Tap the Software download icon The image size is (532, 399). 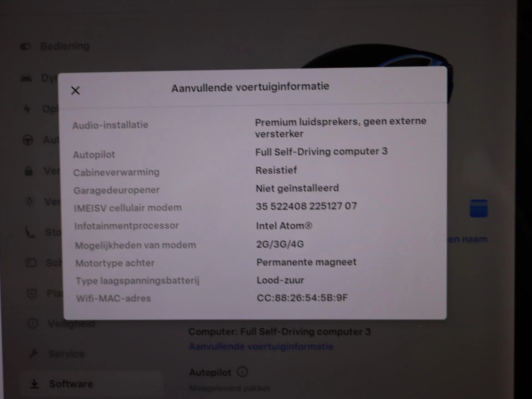pyautogui.click(x=35, y=384)
